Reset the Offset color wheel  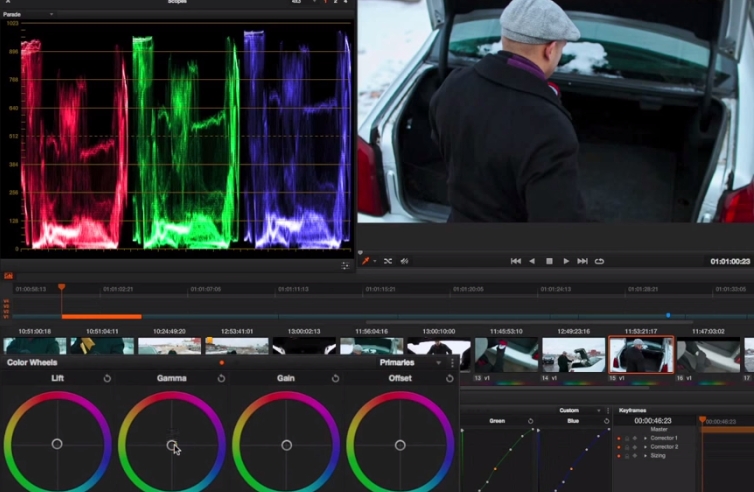449,378
